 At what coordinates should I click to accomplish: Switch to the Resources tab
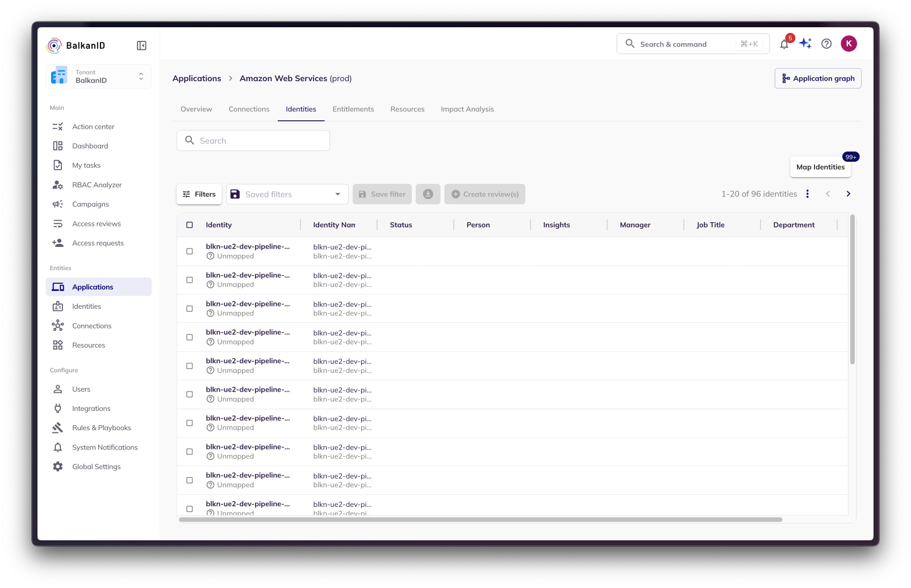[407, 109]
